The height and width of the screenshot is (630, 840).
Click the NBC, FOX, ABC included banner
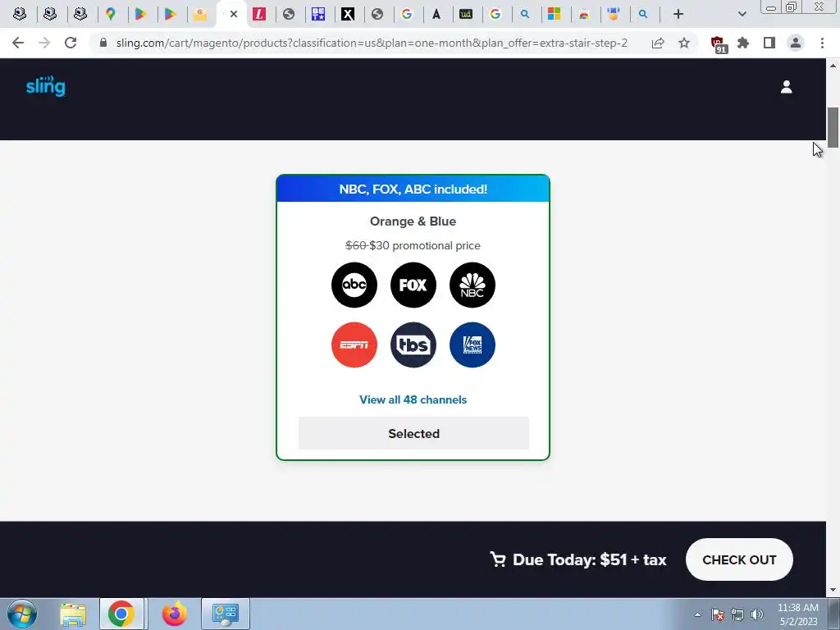pos(413,189)
